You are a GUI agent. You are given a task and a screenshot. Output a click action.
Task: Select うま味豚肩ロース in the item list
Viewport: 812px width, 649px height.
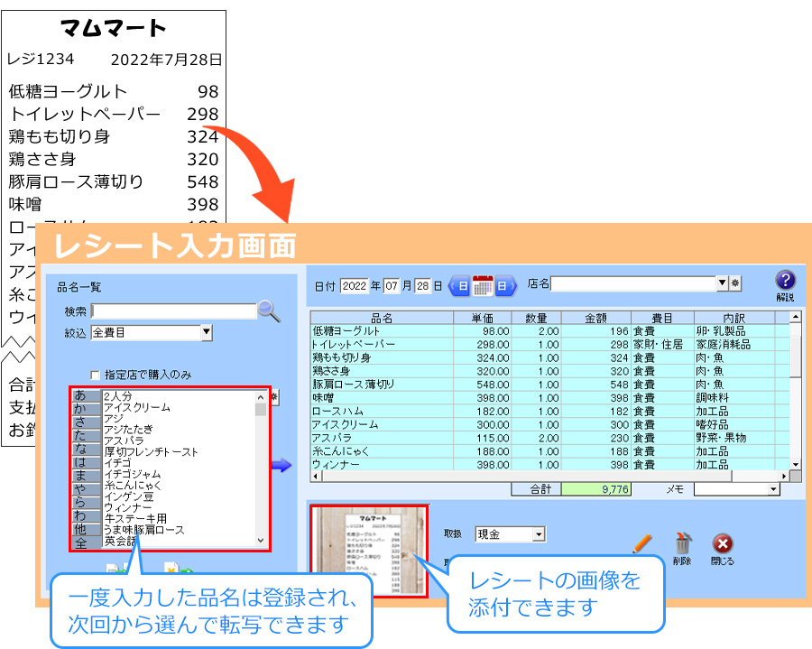coord(144,530)
